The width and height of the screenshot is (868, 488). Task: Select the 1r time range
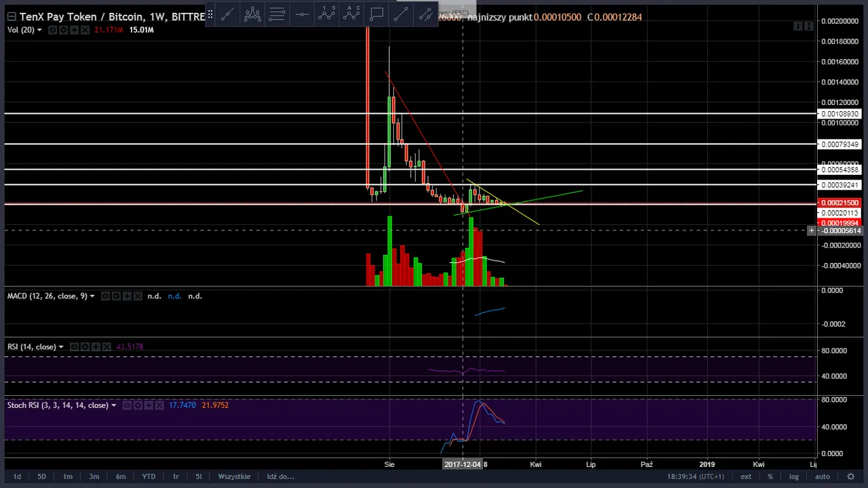(x=176, y=476)
